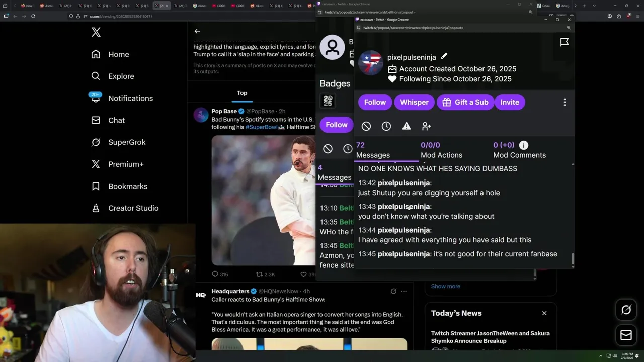Edit pixelpulseninja nickname pencil icon
The width and height of the screenshot is (644, 362).
coord(444,56)
